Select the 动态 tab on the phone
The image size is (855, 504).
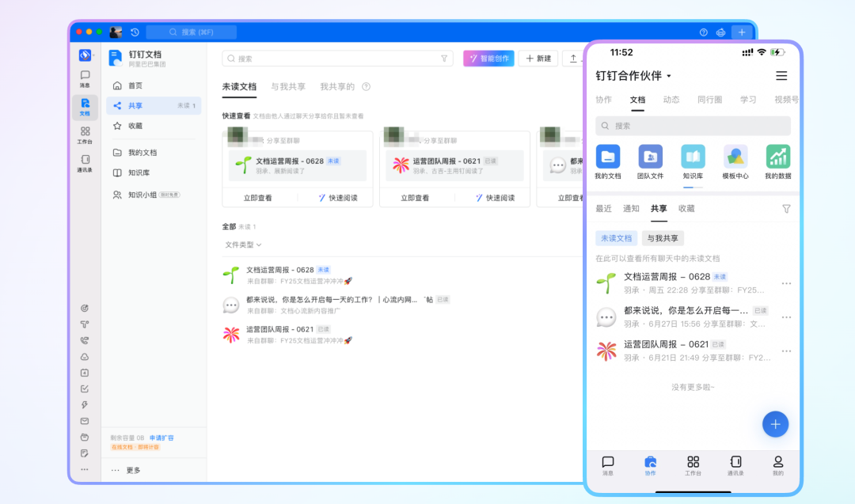(x=671, y=99)
